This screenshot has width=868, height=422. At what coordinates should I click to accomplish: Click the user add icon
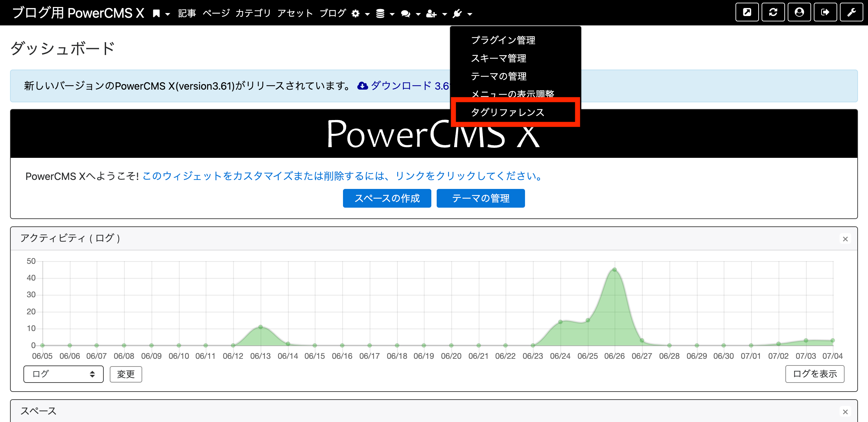point(431,13)
